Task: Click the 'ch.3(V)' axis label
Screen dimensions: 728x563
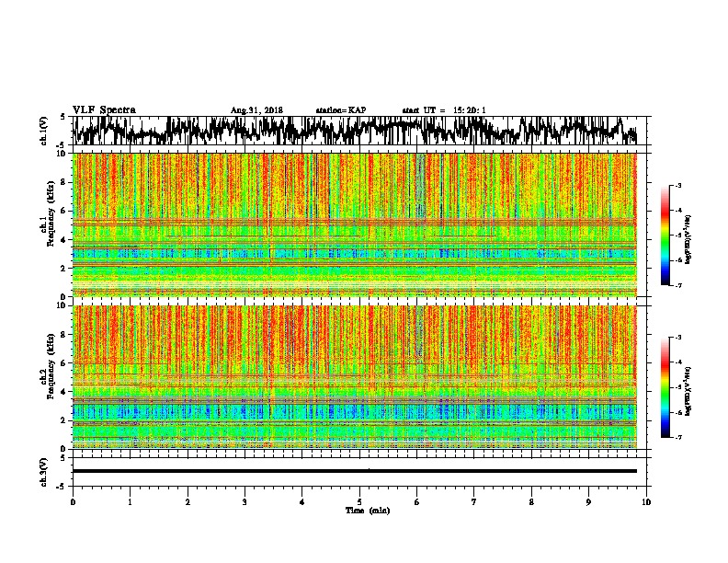Action: point(43,472)
